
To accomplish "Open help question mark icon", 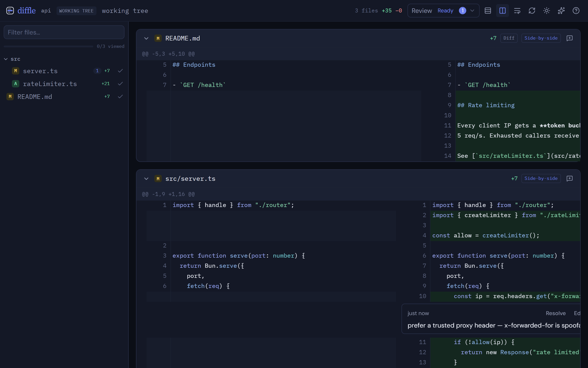I will coord(576,11).
